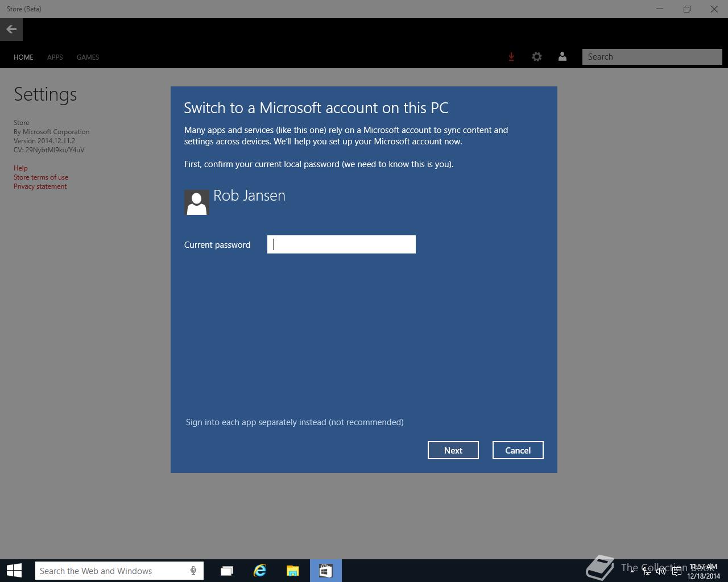Screen dimensions: 728x582
Task: Open the network tray icon
Action: [647, 571]
